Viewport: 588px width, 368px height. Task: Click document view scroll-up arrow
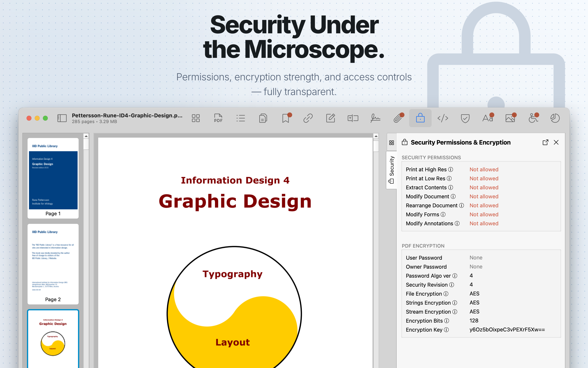pos(376,136)
